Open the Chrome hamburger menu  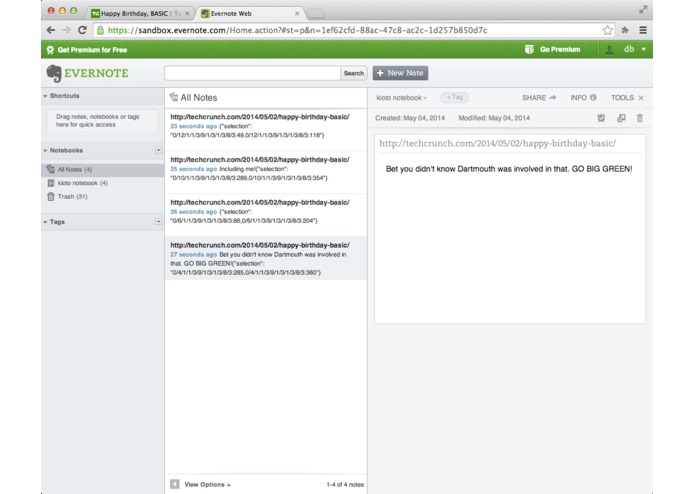[x=643, y=30]
